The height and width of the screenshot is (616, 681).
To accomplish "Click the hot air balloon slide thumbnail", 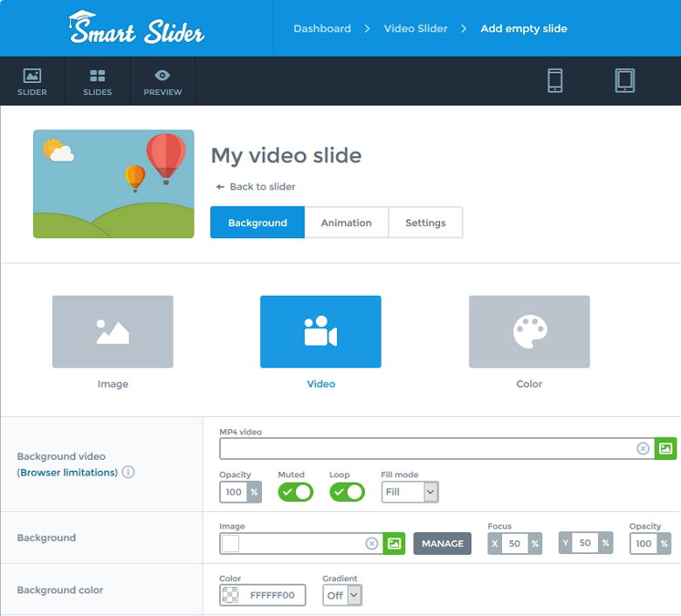I will click(113, 183).
